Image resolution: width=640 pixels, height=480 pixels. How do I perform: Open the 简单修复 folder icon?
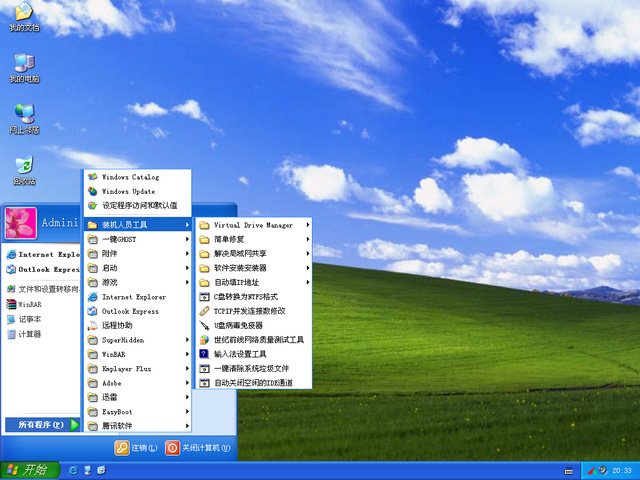tap(204, 239)
